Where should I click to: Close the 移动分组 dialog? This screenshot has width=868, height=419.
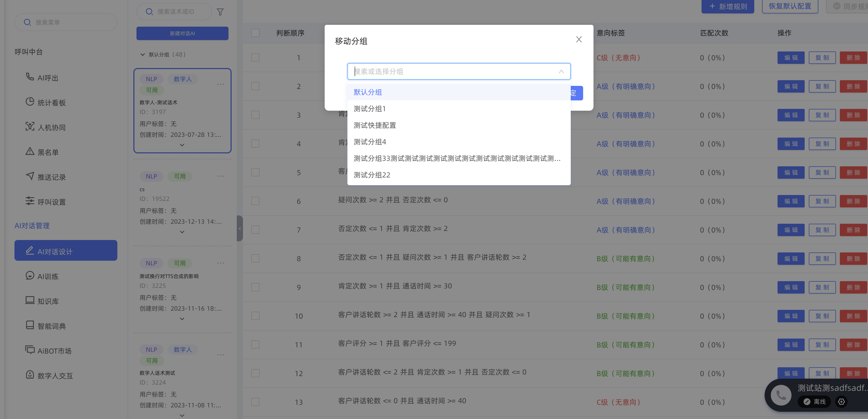pos(578,39)
